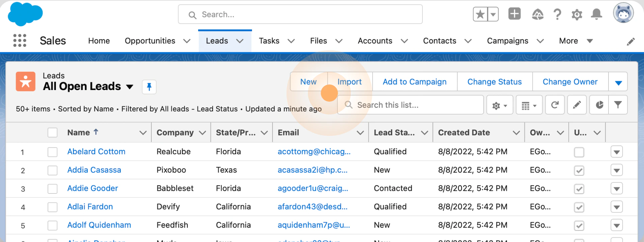The width and height of the screenshot is (644, 242).
Task: Expand the Accounts tab menu chevron
Action: [x=404, y=41]
